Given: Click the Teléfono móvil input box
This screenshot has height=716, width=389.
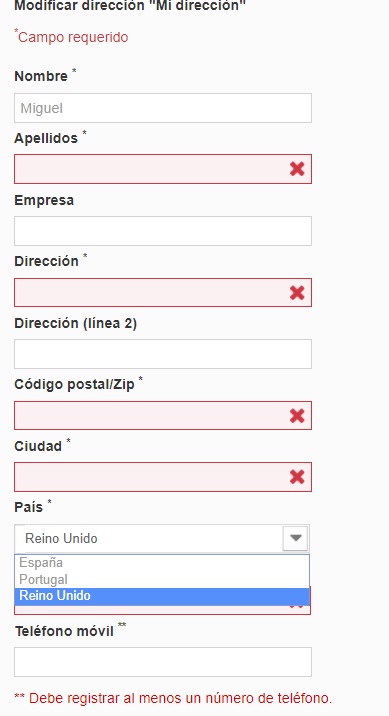Looking at the screenshot, I should (x=163, y=662).
